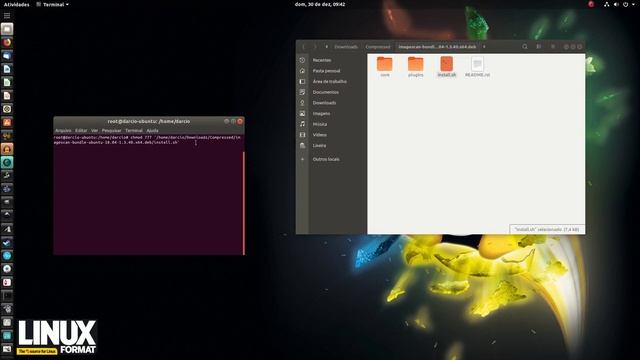Click the home icon for Pasta pessoal

[x=302, y=71]
